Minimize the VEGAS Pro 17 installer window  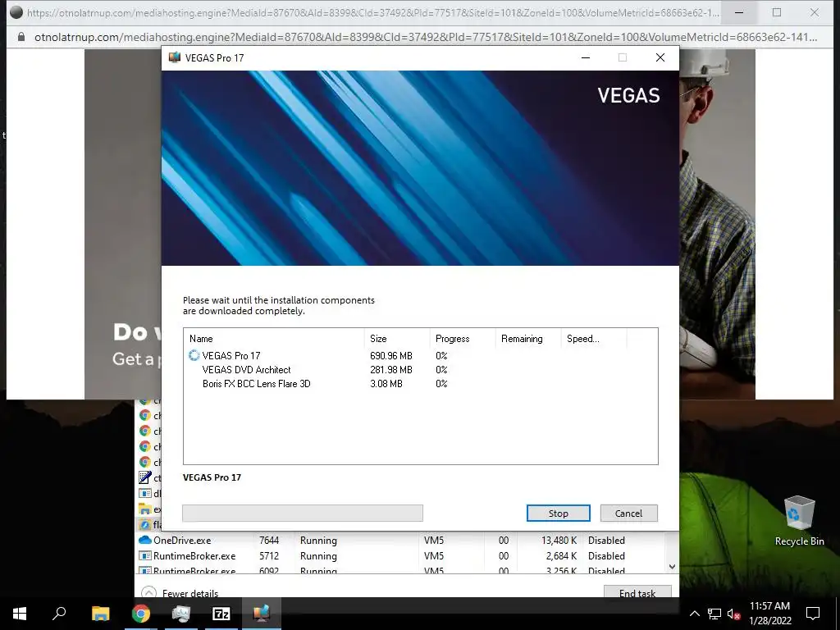click(x=586, y=57)
